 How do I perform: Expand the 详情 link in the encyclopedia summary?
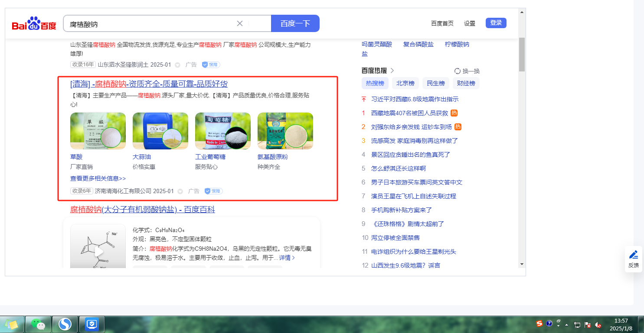[287, 258]
